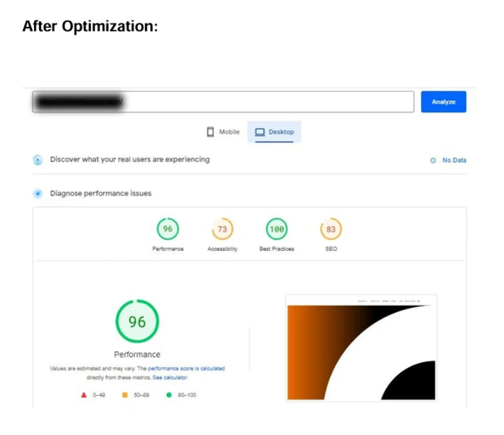504x435 pixels.
Task: Click the SEO label
Action: coord(331,249)
